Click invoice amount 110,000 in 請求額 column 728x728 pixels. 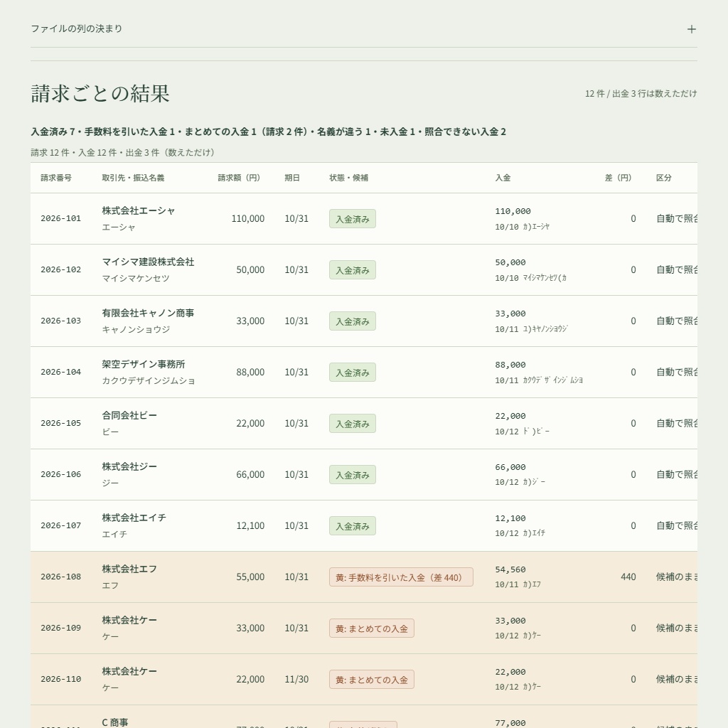(248, 219)
